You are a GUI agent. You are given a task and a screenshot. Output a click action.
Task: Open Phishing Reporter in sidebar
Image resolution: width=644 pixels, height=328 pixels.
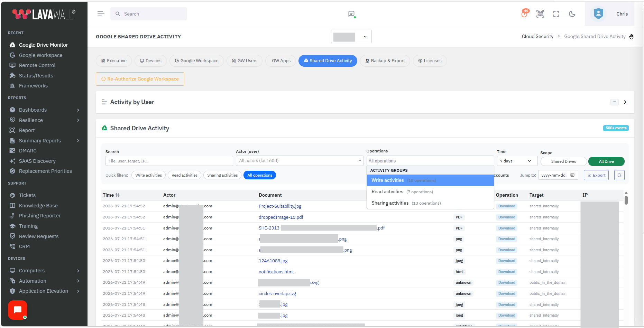tap(39, 216)
